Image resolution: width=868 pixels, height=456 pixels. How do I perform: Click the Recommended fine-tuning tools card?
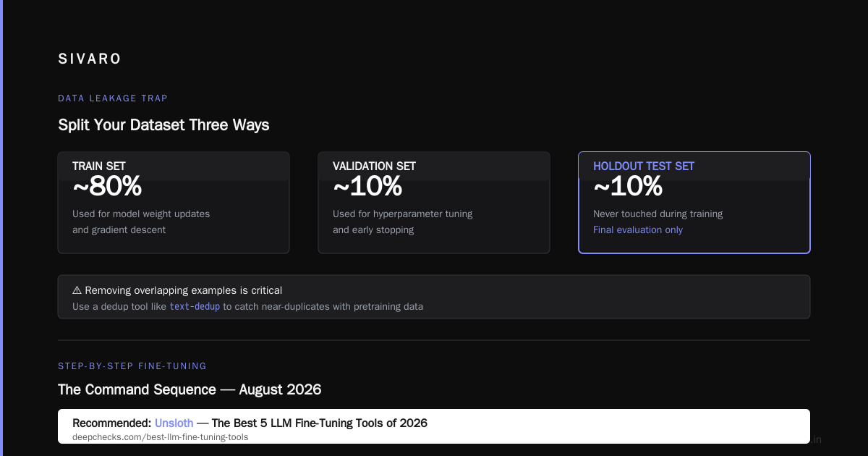tap(434, 426)
